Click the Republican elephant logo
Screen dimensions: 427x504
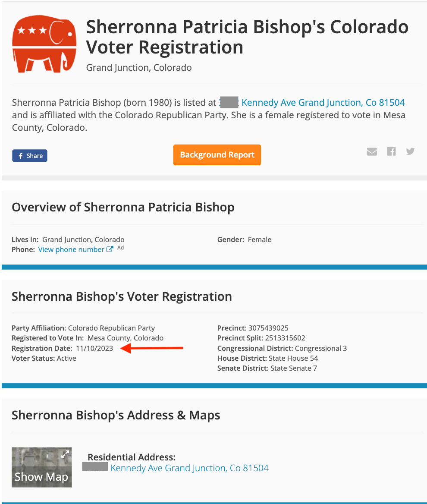click(x=44, y=44)
